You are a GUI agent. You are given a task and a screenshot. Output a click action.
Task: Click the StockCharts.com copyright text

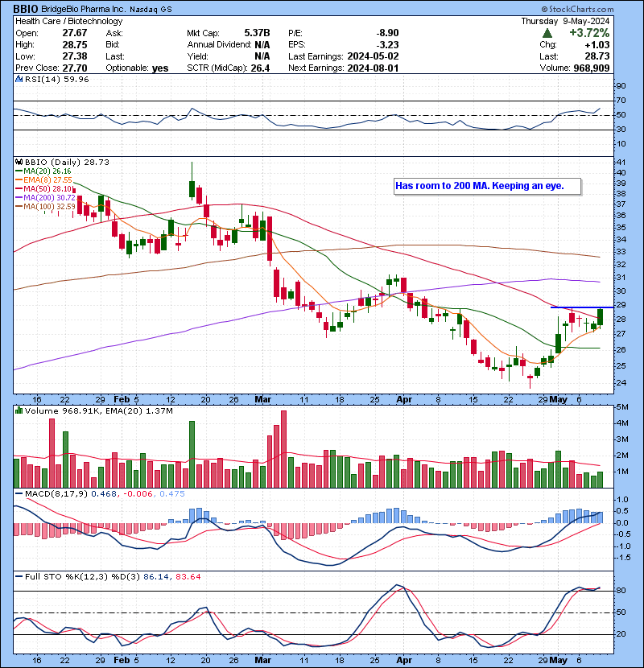[577, 9]
